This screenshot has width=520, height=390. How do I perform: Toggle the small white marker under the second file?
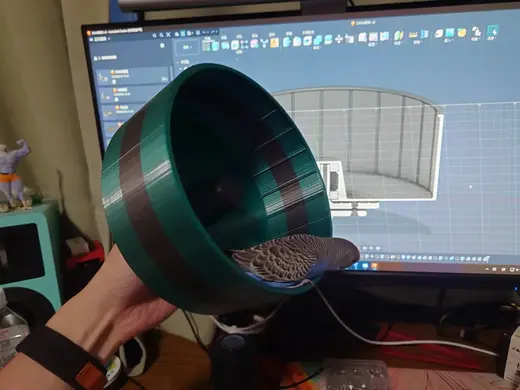coord(116,99)
